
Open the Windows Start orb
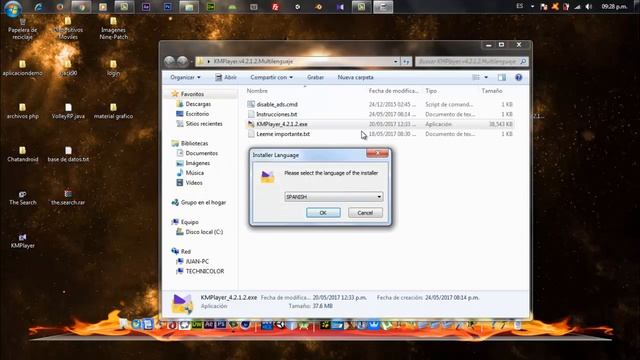[13, 7]
